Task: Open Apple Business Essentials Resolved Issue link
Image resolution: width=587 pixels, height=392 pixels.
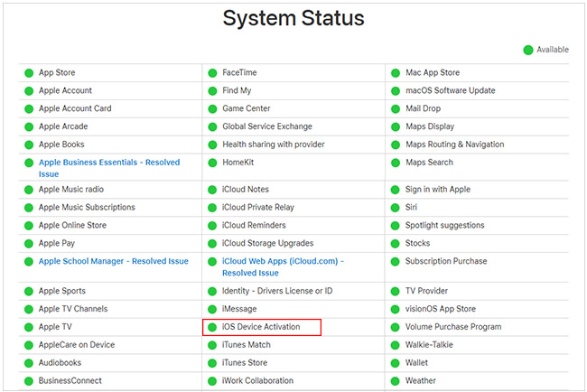Action: click(109, 168)
